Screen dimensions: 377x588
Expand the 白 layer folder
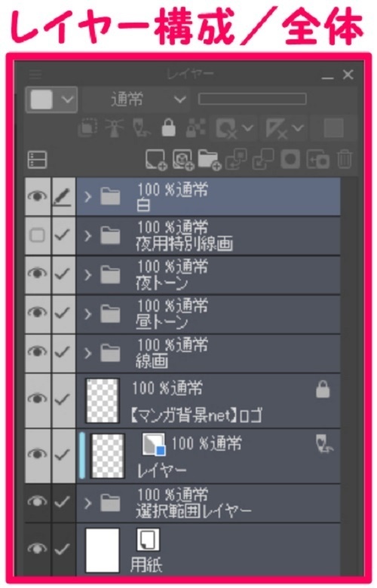[87, 197]
